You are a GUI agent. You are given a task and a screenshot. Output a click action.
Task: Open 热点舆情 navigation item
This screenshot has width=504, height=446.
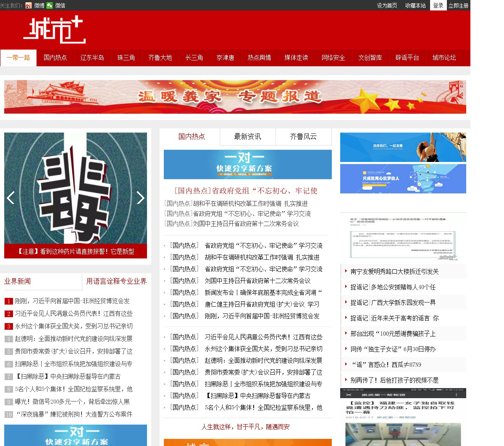click(260, 58)
